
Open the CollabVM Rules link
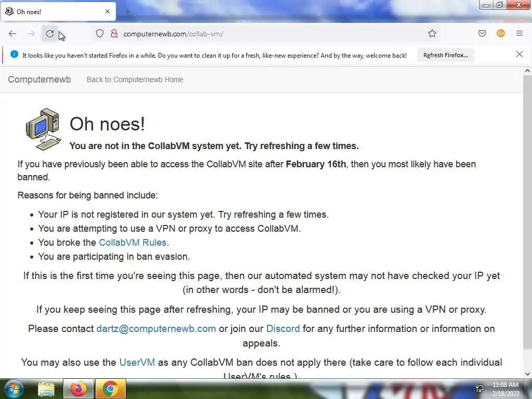tap(132, 243)
